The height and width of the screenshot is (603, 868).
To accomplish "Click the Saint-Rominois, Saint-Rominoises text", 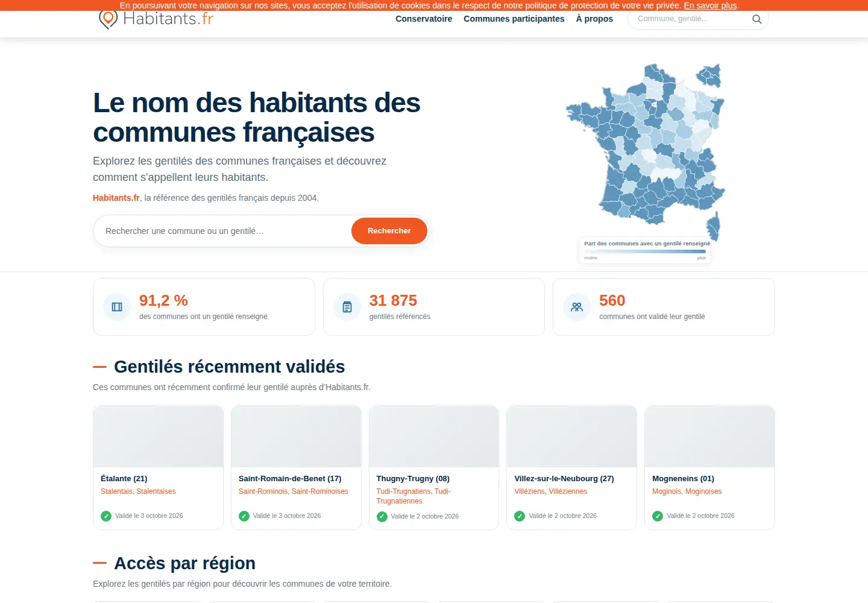I will pos(294,491).
